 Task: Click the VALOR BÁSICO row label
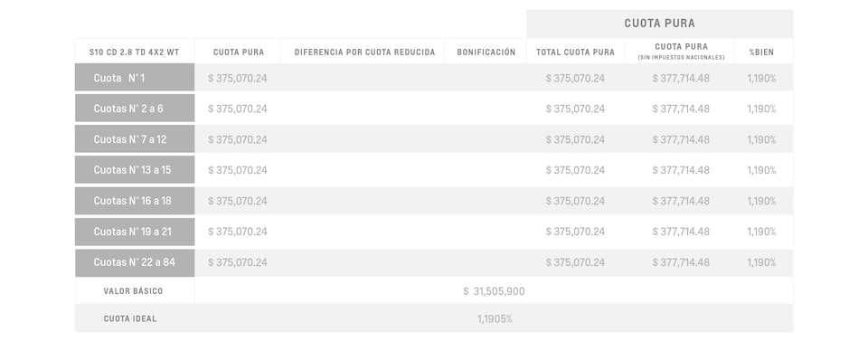pyautogui.click(x=134, y=291)
